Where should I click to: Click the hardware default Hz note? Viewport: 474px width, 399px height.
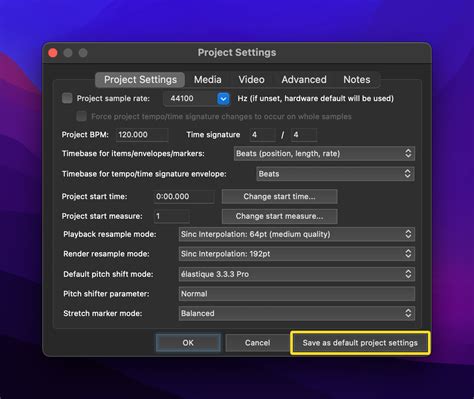316,98
